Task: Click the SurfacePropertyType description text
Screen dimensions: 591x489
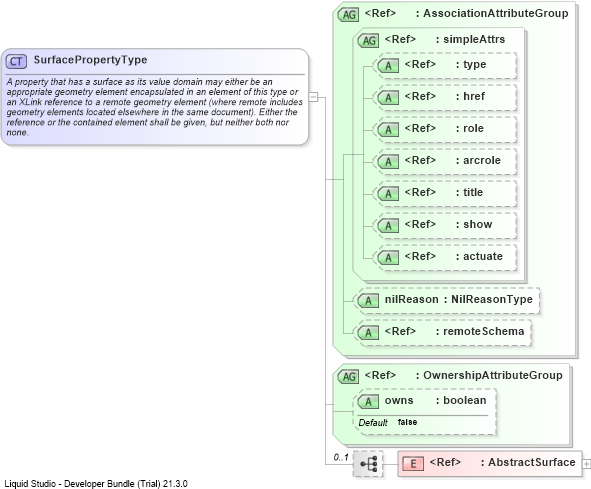Action: [155, 107]
